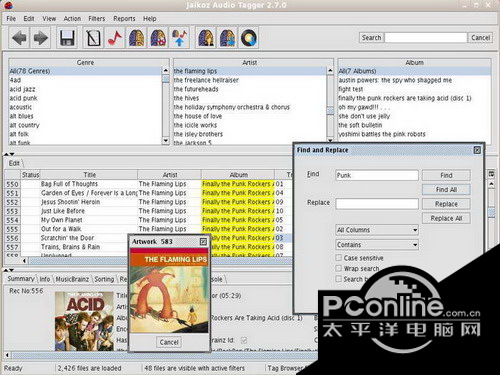The height and width of the screenshot is (375, 500).
Task: Open the Contains match type dropdown
Action: (x=377, y=245)
